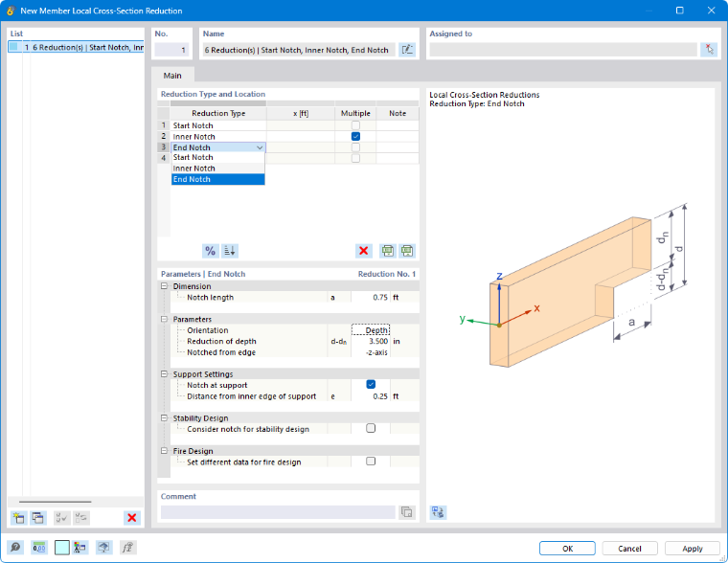
Task: Click the Assigned to input field
Action: (563, 50)
